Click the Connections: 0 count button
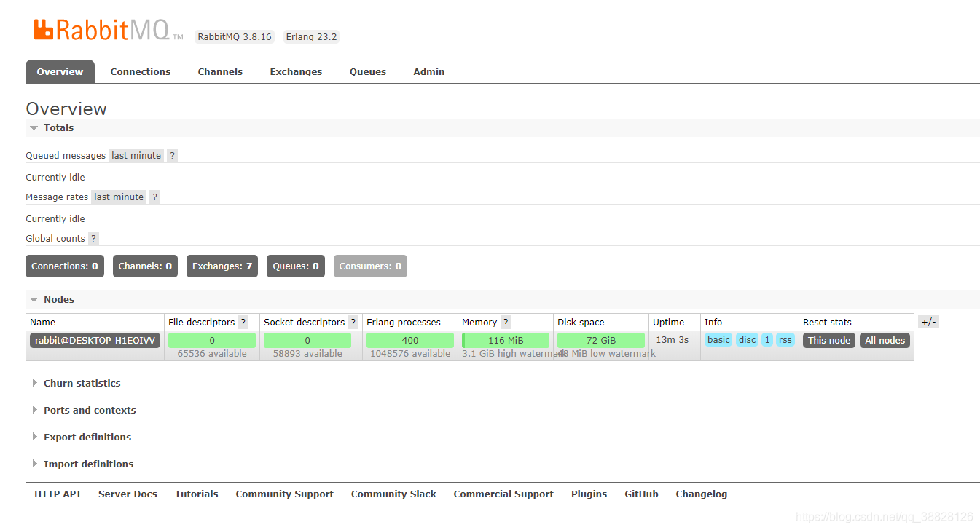Image resolution: width=980 pixels, height=530 pixels. coord(65,266)
